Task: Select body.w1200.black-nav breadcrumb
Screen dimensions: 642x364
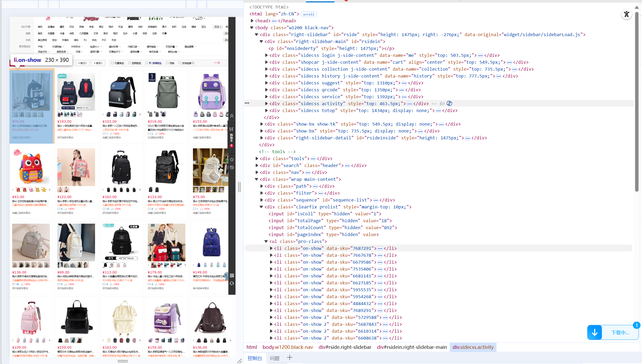Action: [288, 347]
